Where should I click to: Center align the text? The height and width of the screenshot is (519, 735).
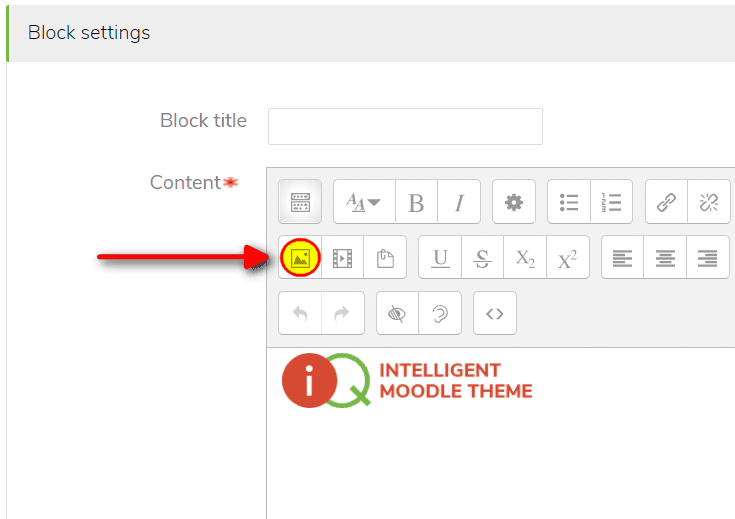point(665,257)
